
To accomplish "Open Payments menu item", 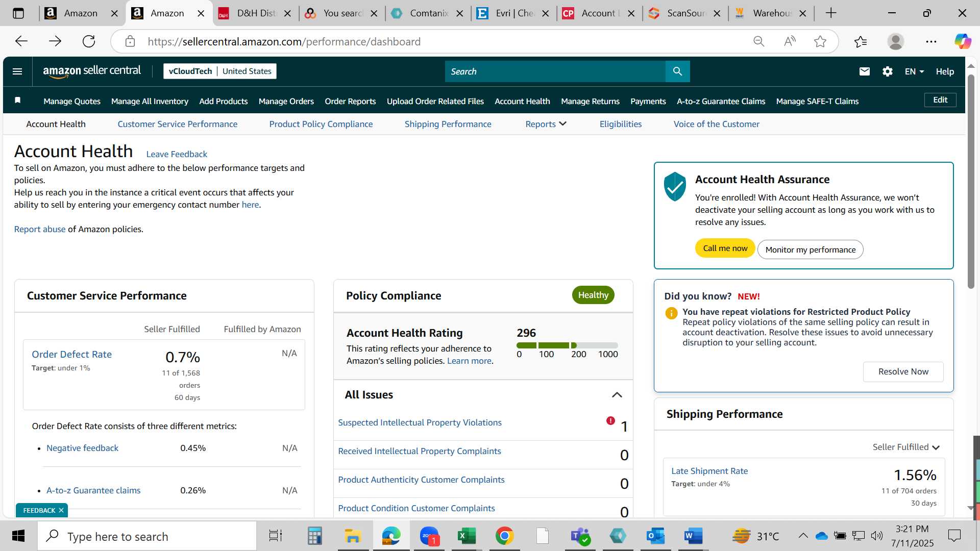I will point(648,101).
